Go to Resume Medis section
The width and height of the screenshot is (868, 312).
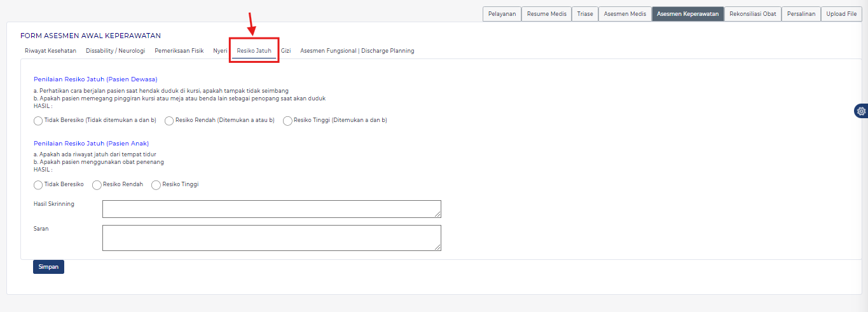click(546, 14)
